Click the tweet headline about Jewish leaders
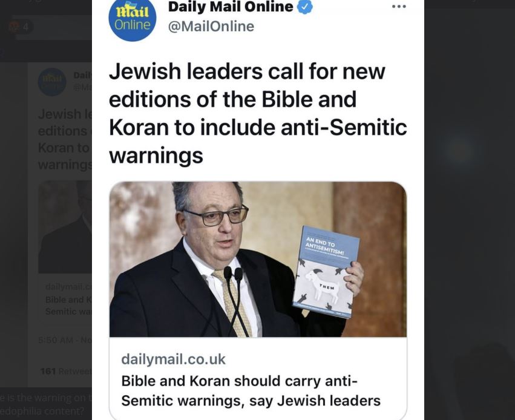This screenshot has width=515, height=420. pos(258,113)
